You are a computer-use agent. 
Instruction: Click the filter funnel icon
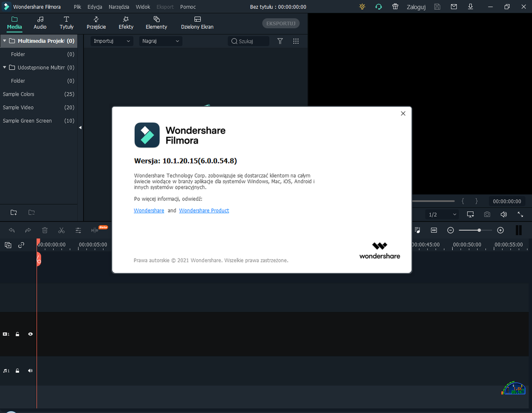coord(280,41)
